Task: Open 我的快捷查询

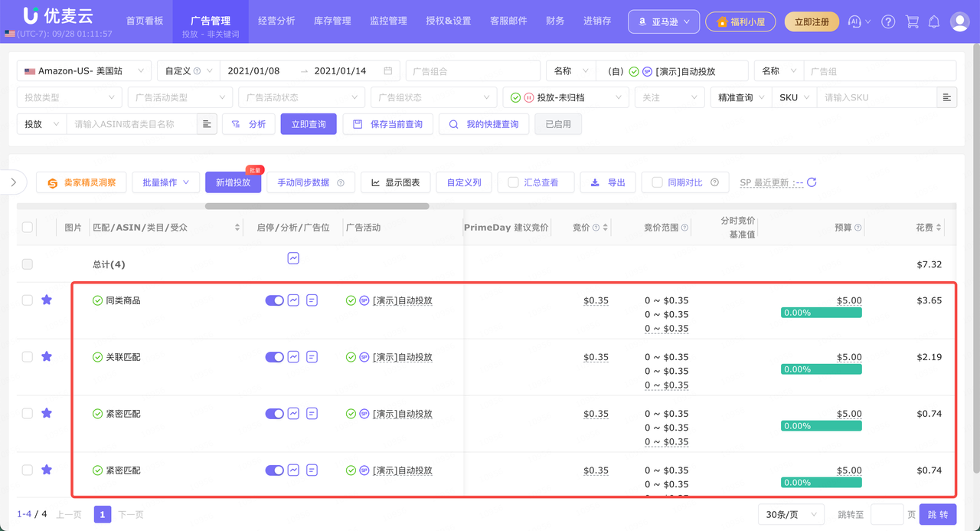Action: [484, 124]
